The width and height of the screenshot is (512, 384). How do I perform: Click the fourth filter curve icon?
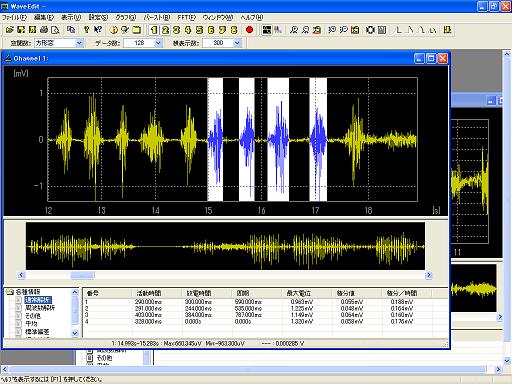pos(433,30)
